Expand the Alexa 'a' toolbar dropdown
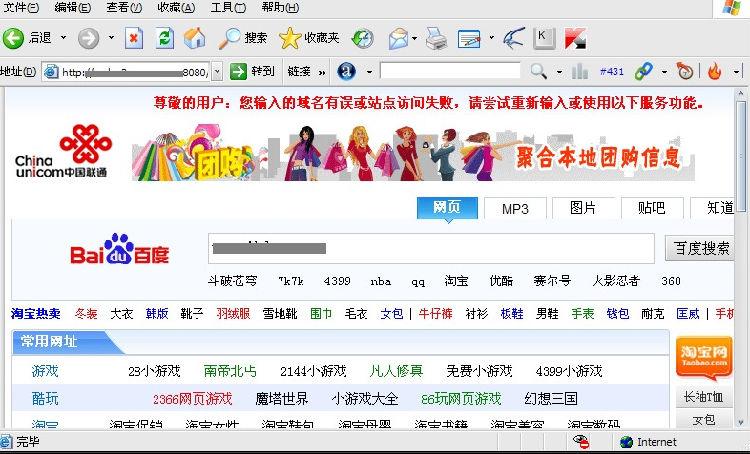Screen dimensions: 750x454 (x=369, y=71)
